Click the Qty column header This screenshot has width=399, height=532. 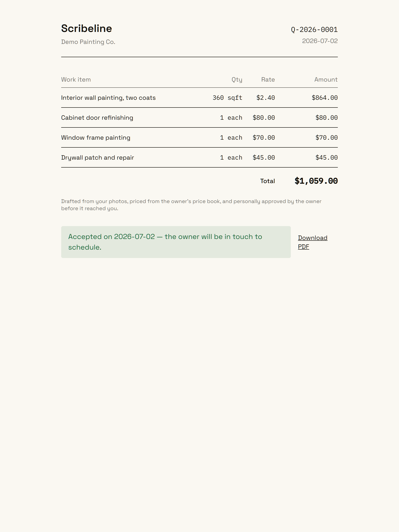(x=237, y=80)
